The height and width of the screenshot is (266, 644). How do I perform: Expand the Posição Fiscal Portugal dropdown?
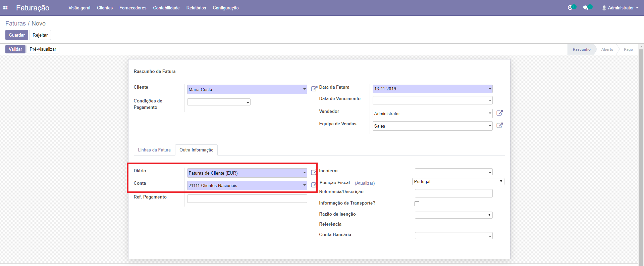point(458,182)
